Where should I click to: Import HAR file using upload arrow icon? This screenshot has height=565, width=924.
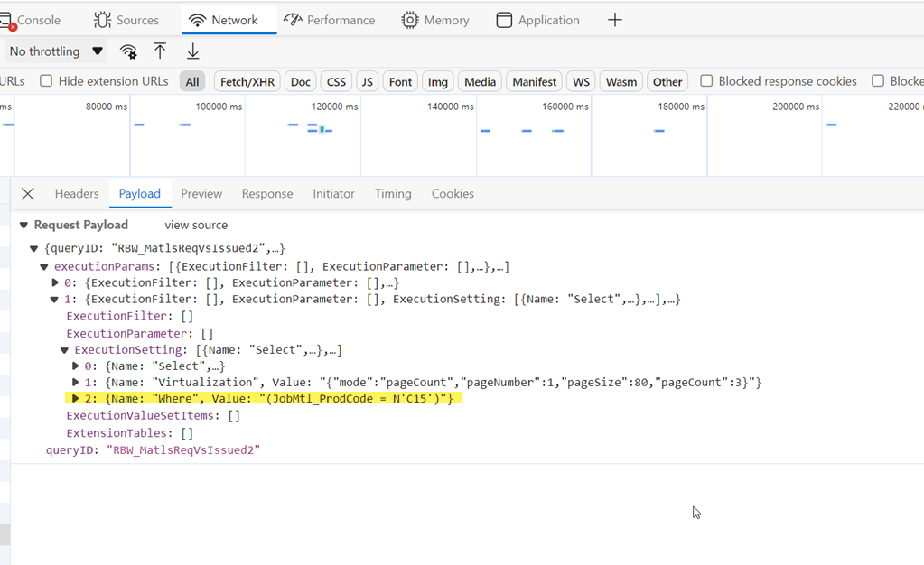160,51
